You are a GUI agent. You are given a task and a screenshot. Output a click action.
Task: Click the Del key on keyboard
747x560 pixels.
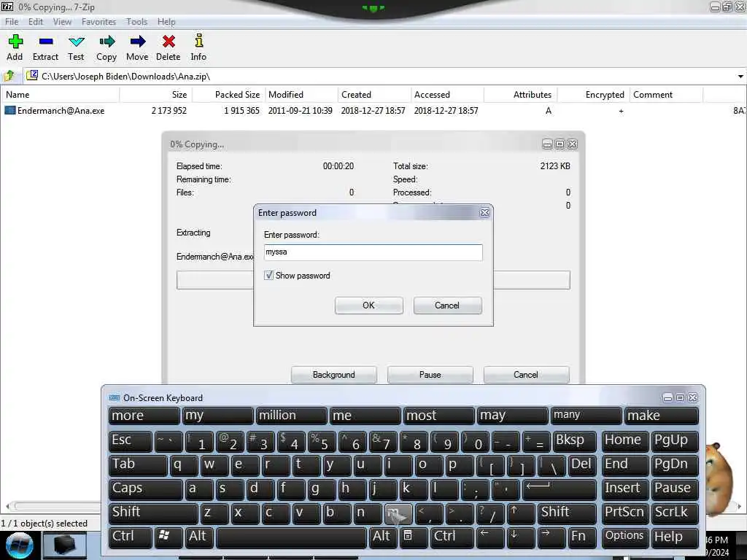pyautogui.click(x=582, y=464)
